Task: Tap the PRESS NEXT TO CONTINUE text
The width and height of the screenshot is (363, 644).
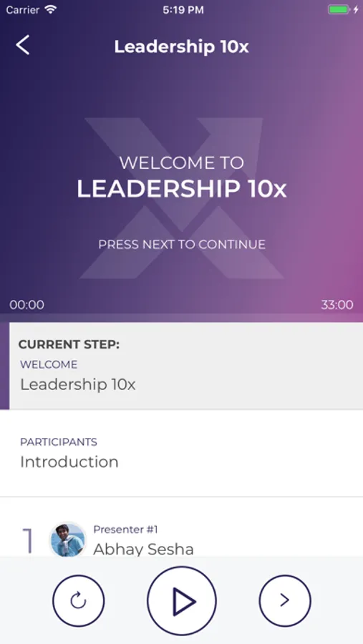Action: (182, 245)
